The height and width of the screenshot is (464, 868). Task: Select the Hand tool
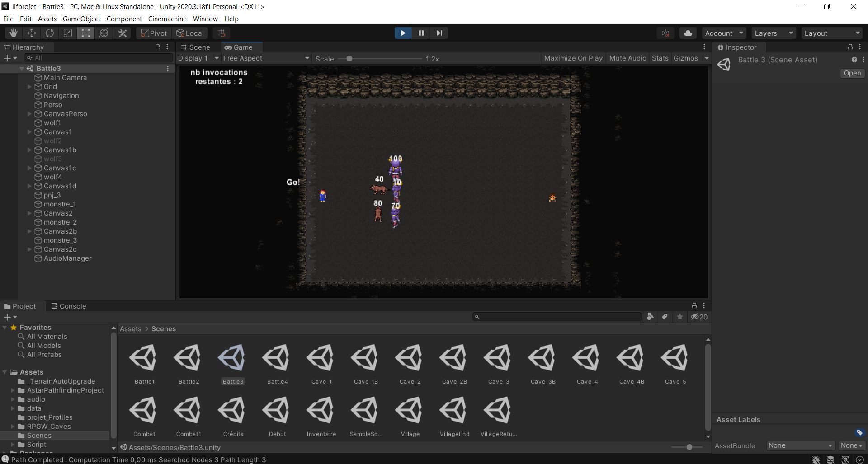tap(14, 33)
